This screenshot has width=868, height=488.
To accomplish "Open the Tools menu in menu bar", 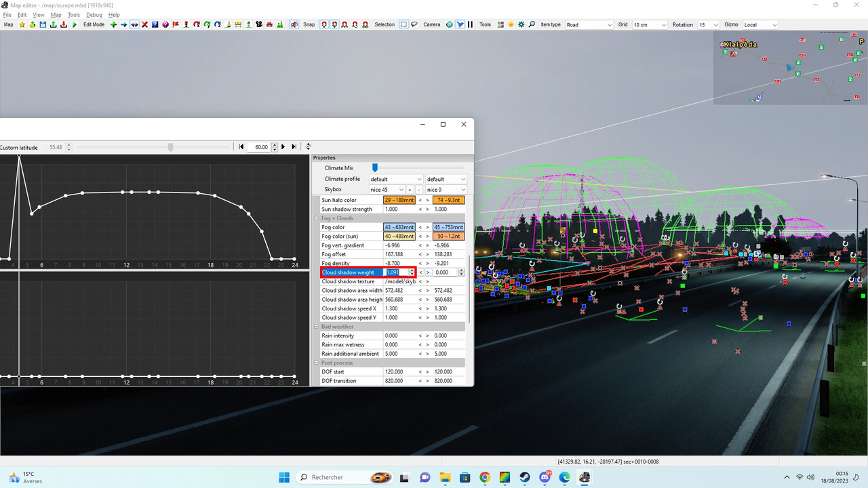I will [x=74, y=15].
